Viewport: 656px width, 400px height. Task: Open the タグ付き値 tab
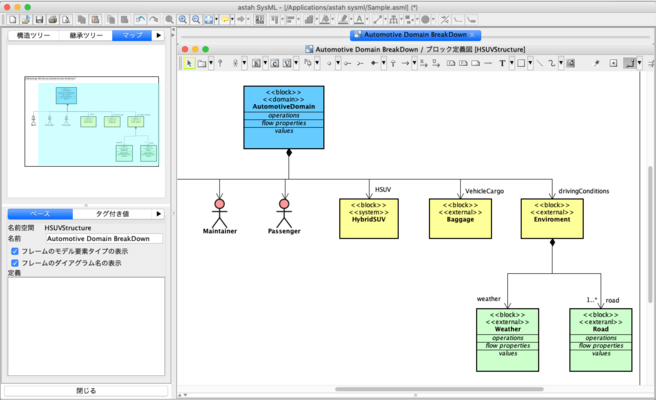tap(111, 214)
